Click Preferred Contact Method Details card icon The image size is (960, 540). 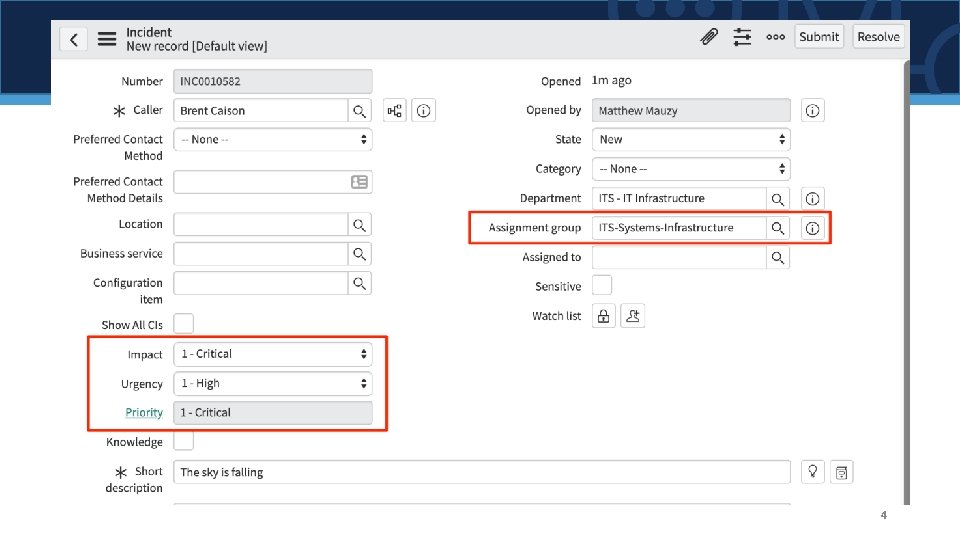coord(359,182)
